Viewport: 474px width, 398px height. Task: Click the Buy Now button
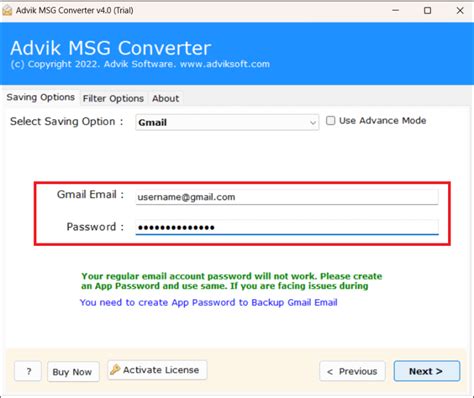point(73,371)
